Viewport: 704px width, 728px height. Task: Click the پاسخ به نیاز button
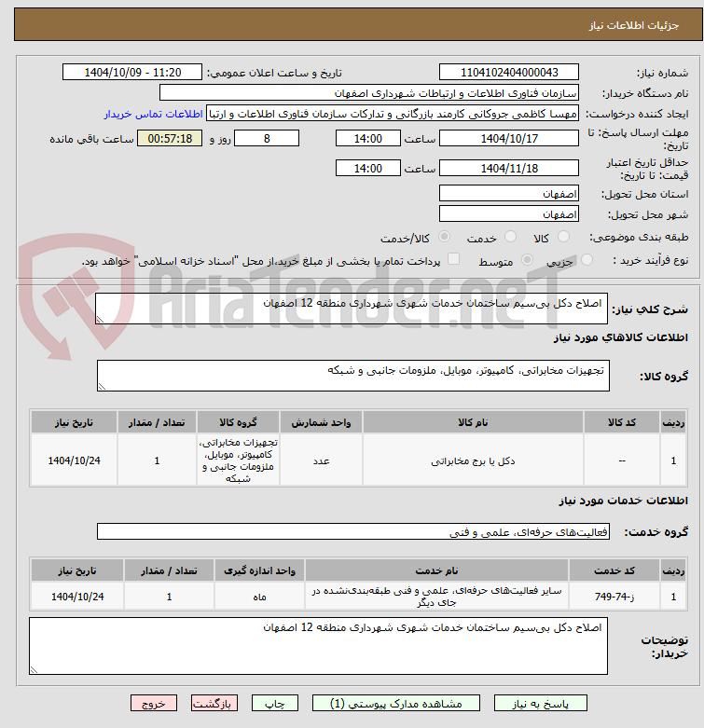point(540,704)
